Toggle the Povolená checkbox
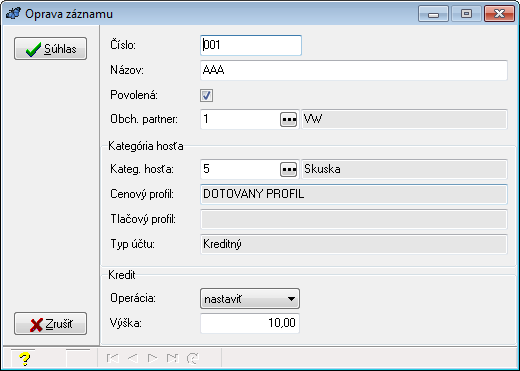This screenshot has width=520, height=371. [x=206, y=95]
